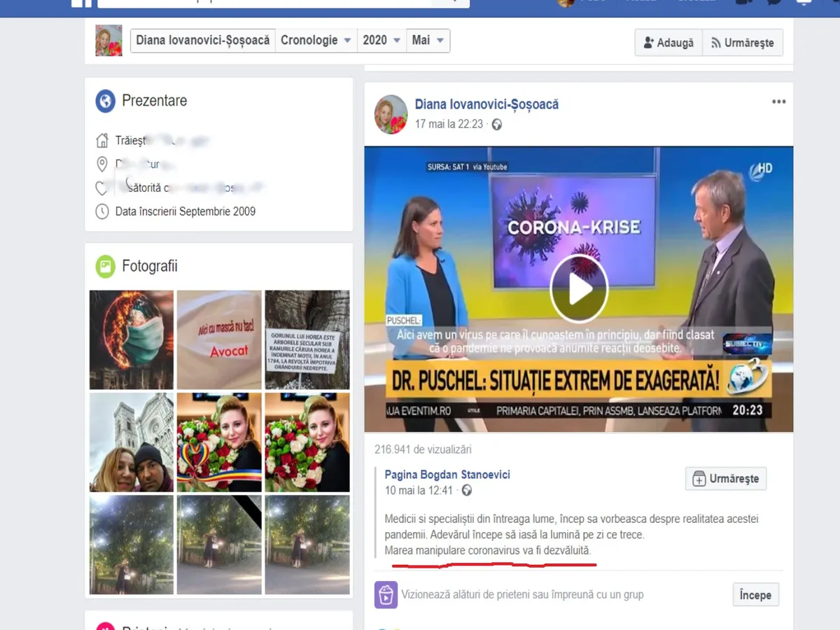The image size is (840, 630).
Task: Open Diana Iovanovici-Șoșoacă post author link
Action: [486, 104]
